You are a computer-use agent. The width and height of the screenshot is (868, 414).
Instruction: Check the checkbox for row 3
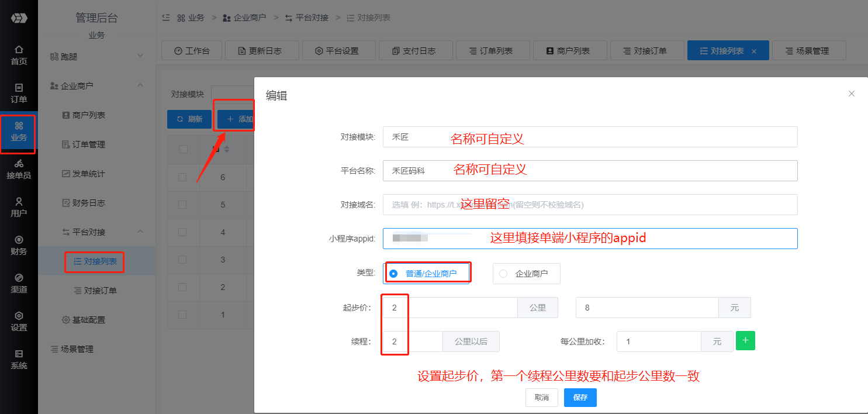(182, 260)
